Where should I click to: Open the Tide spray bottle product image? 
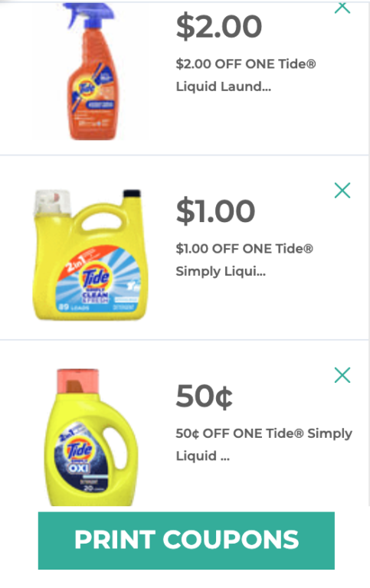tap(91, 71)
